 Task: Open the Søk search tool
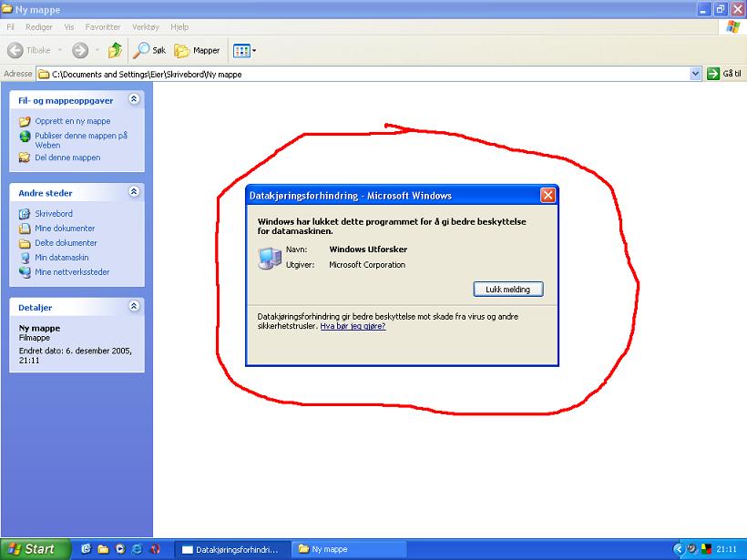(x=149, y=50)
